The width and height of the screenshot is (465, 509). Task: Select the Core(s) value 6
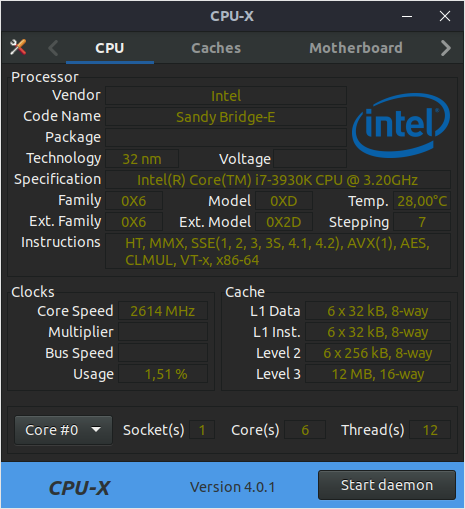coord(305,430)
